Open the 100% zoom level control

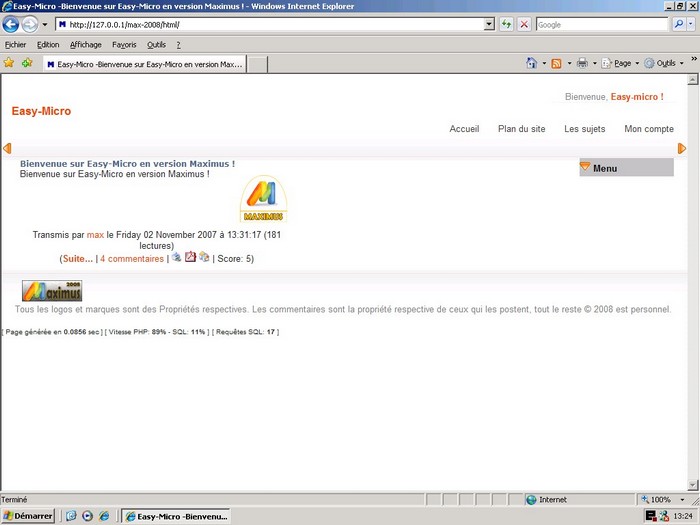(662, 500)
